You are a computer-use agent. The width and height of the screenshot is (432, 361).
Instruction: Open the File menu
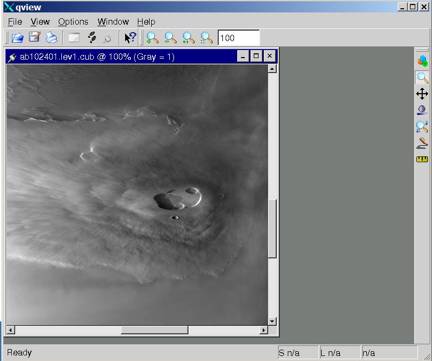pos(15,22)
